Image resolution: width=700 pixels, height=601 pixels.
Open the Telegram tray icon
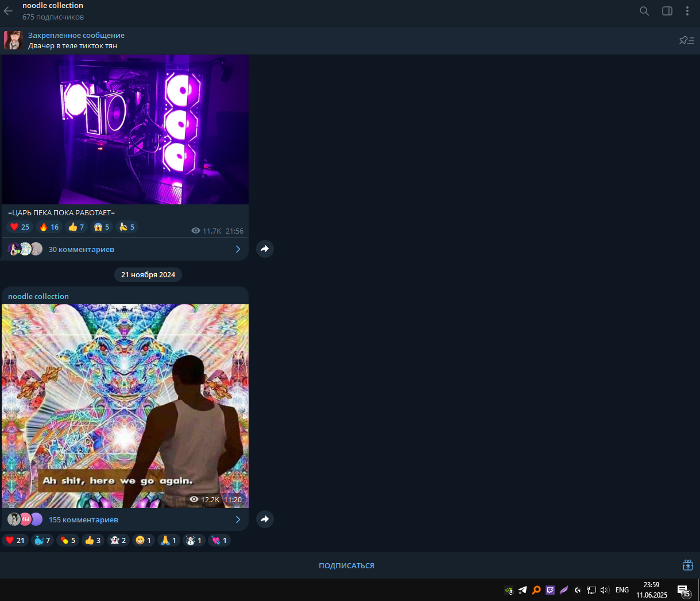523,590
